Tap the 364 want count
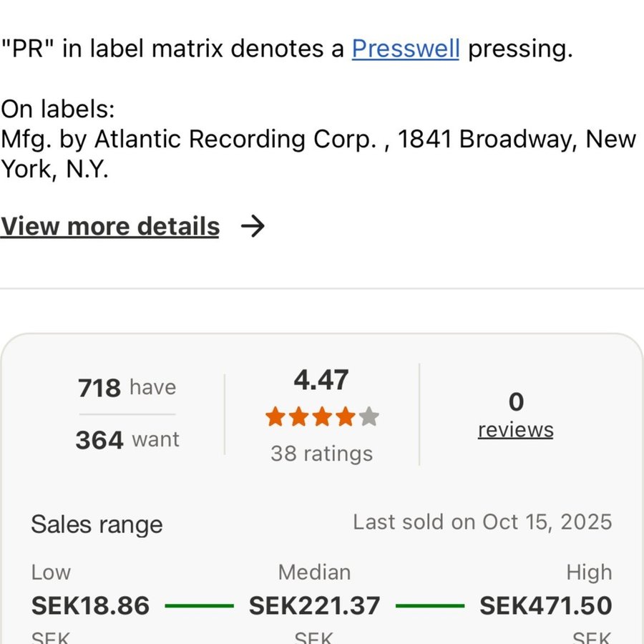This screenshot has width=644, height=644. click(x=127, y=439)
